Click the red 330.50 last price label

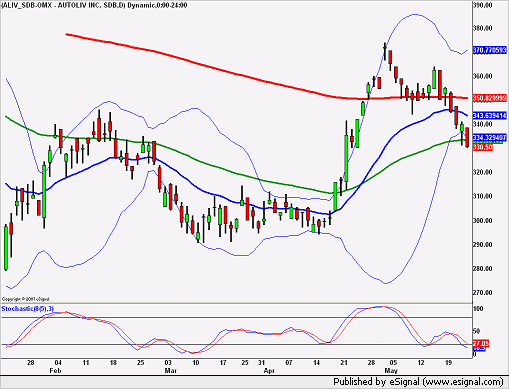click(x=483, y=147)
